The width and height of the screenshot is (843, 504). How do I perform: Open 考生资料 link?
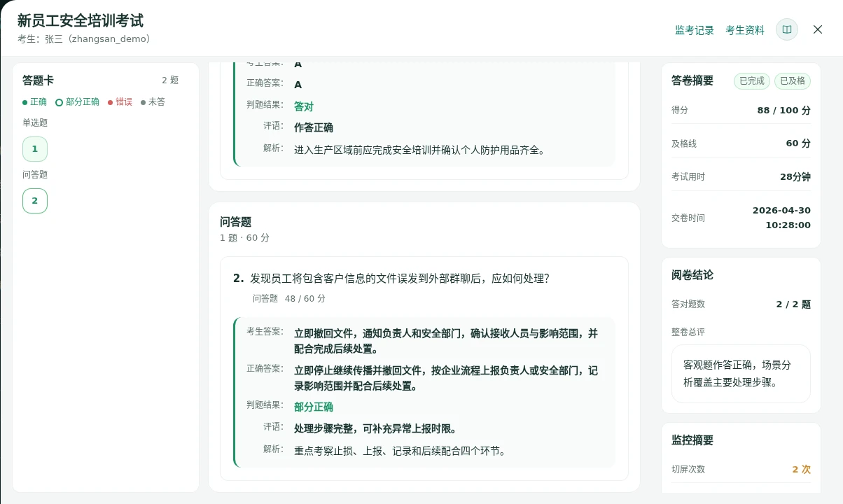coord(745,30)
